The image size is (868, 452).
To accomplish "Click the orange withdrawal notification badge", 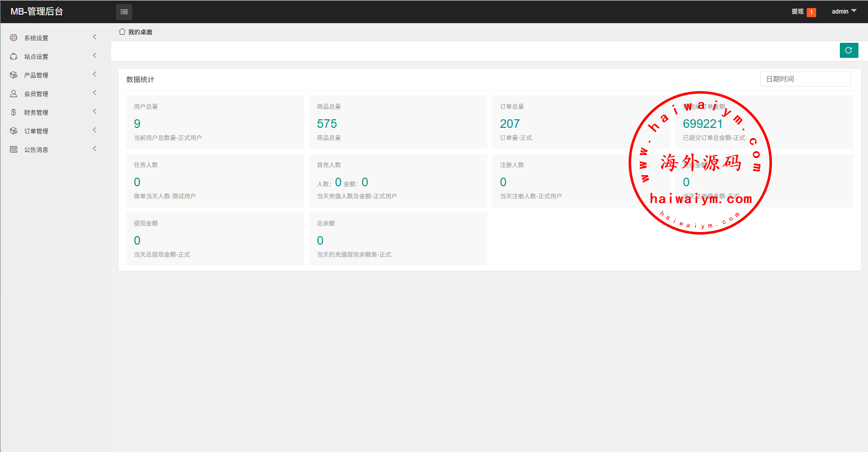I will tap(811, 13).
